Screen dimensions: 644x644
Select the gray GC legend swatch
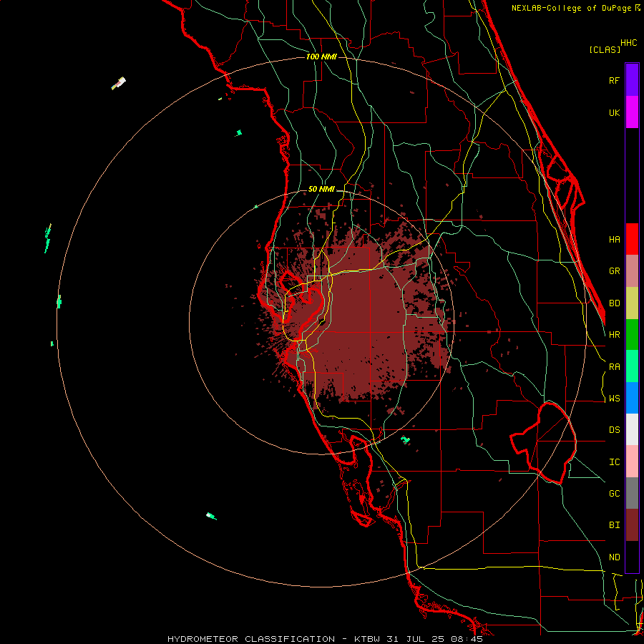632,493
